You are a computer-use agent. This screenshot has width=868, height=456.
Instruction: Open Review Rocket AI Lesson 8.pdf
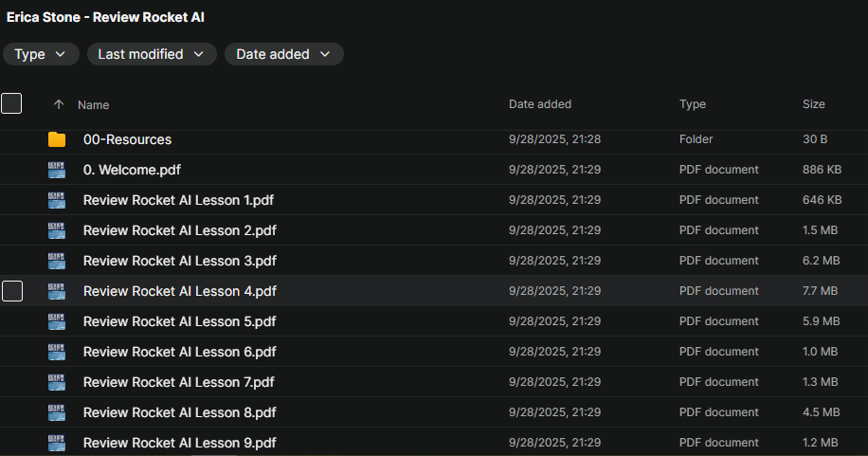click(180, 412)
